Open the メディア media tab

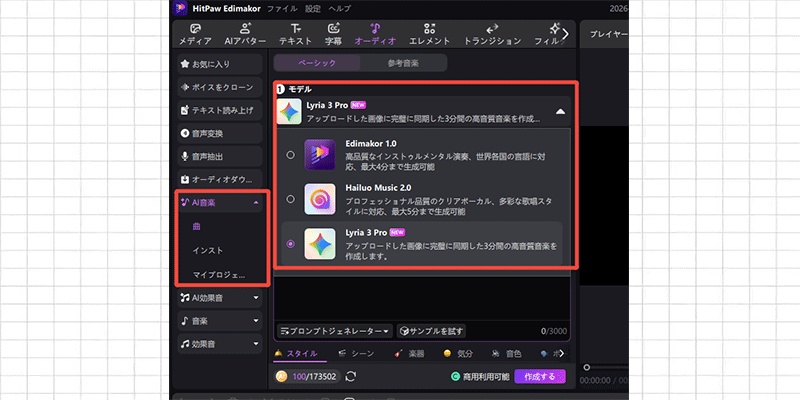click(195, 34)
